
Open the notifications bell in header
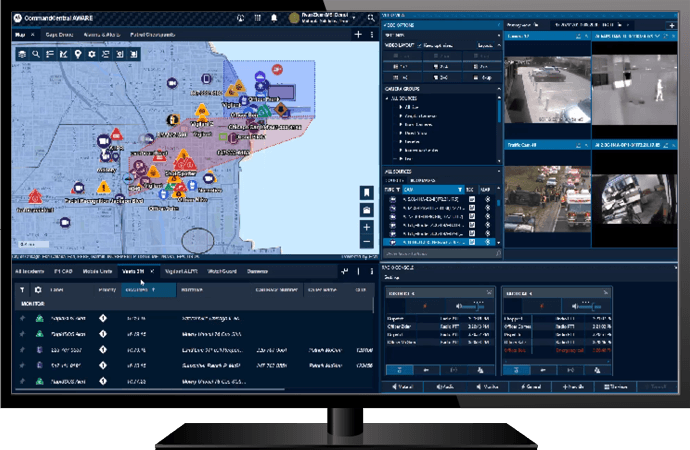274,18
